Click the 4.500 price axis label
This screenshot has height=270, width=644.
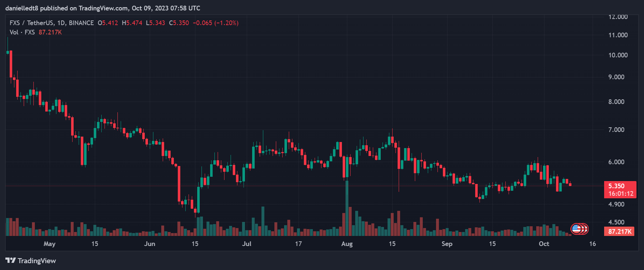click(x=616, y=222)
